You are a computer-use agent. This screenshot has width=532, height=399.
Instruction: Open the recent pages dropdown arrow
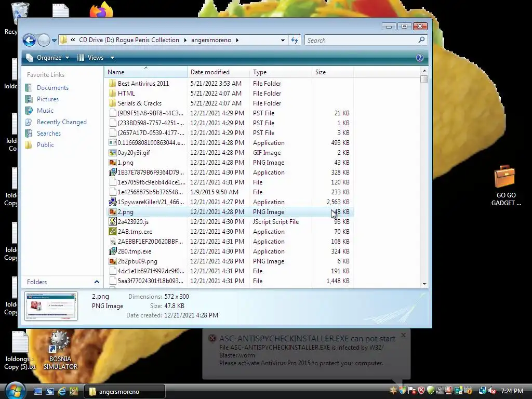[54, 41]
